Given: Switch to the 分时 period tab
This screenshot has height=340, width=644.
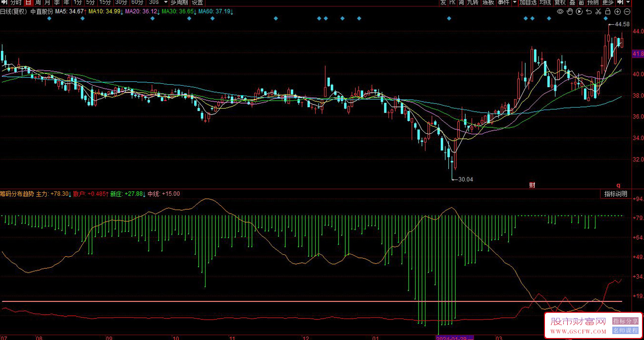Looking at the screenshot, I should click(x=16, y=2).
